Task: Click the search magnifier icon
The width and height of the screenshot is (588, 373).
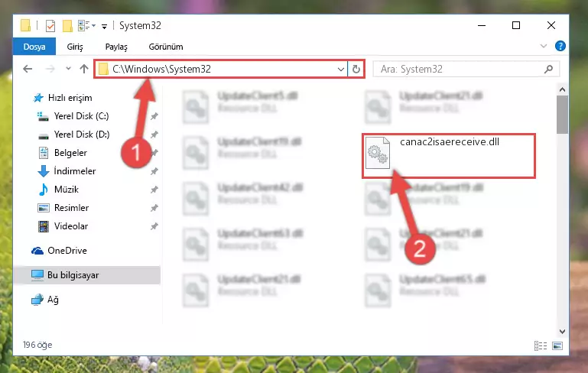Action: click(549, 69)
